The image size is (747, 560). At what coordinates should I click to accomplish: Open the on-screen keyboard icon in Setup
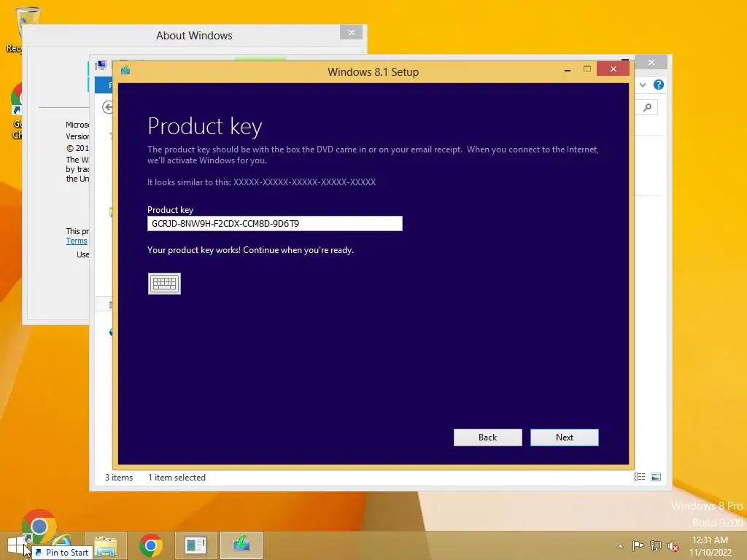click(164, 284)
